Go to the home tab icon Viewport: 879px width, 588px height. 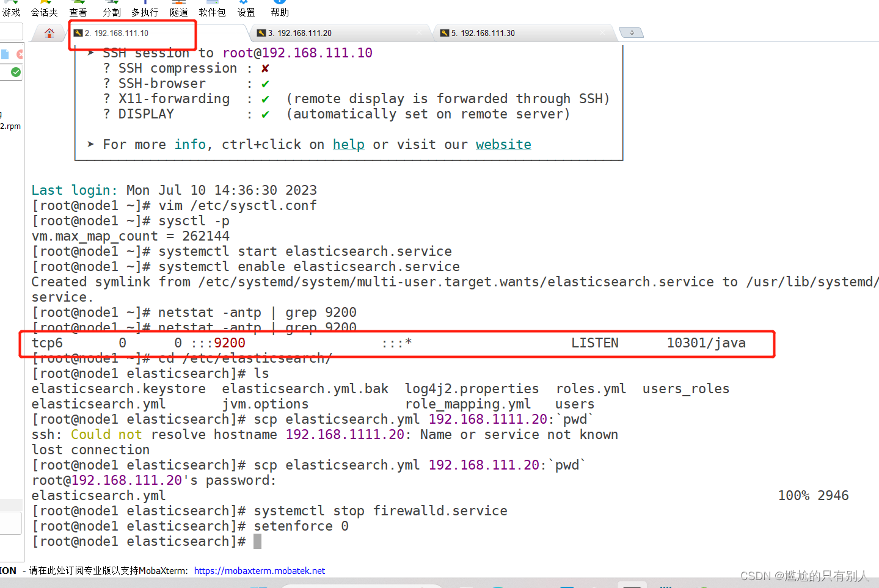click(x=49, y=33)
